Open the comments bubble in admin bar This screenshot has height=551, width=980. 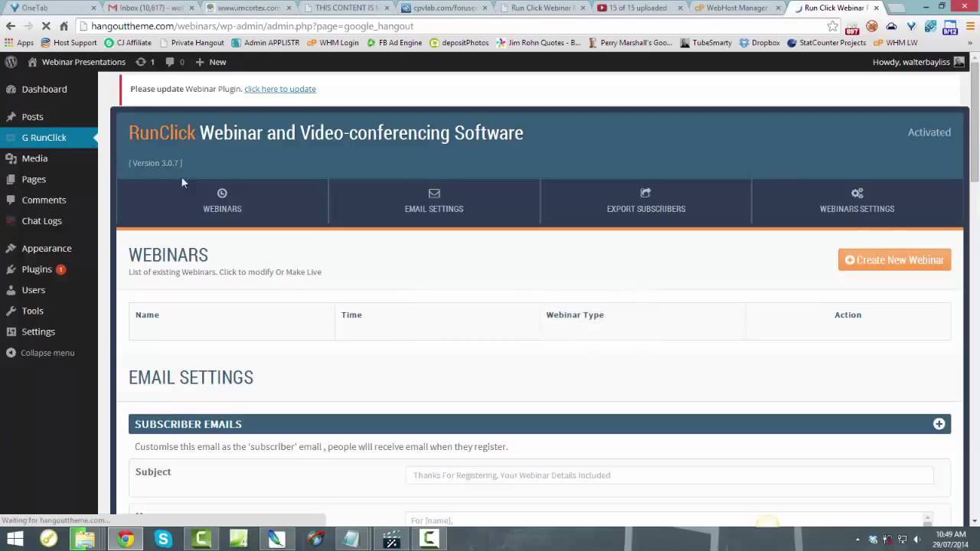tap(170, 62)
